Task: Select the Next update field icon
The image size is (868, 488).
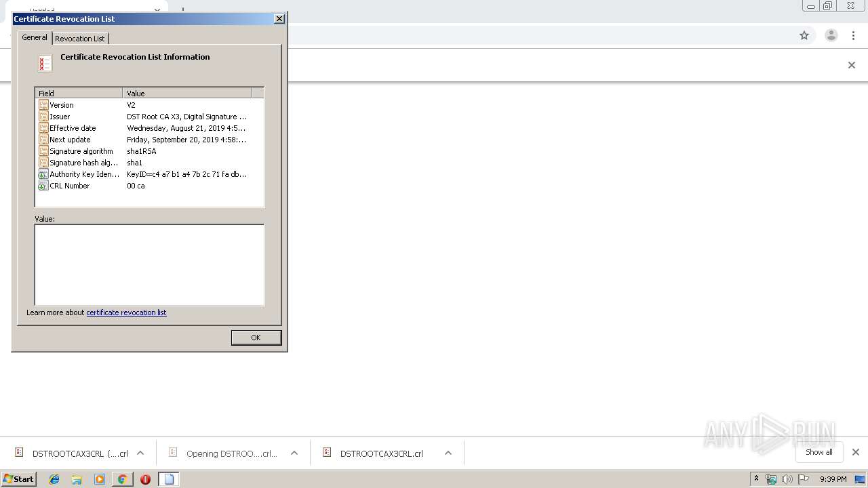Action: [x=43, y=140]
